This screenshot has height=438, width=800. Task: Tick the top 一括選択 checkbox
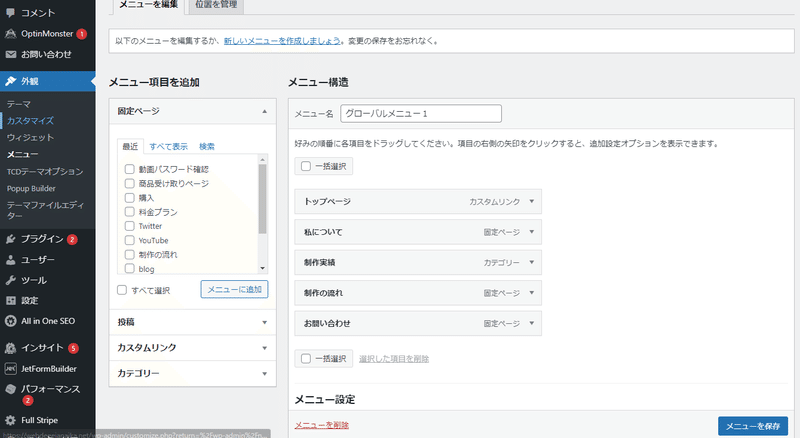(x=306, y=166)
